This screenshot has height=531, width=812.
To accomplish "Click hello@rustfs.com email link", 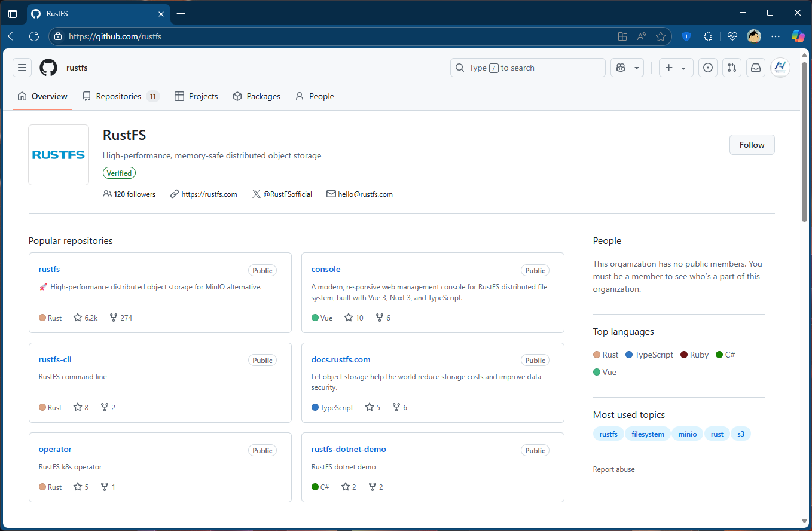I will [x=365, y=194].
